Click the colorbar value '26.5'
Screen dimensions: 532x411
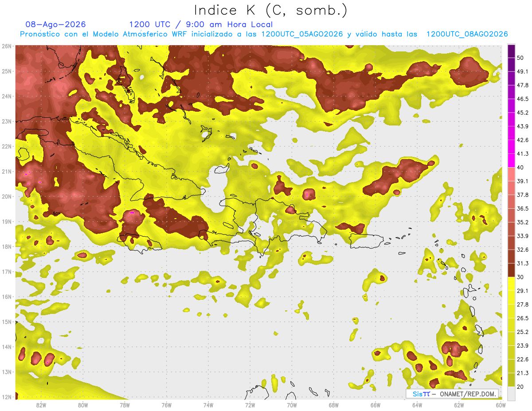coord(523,318)
